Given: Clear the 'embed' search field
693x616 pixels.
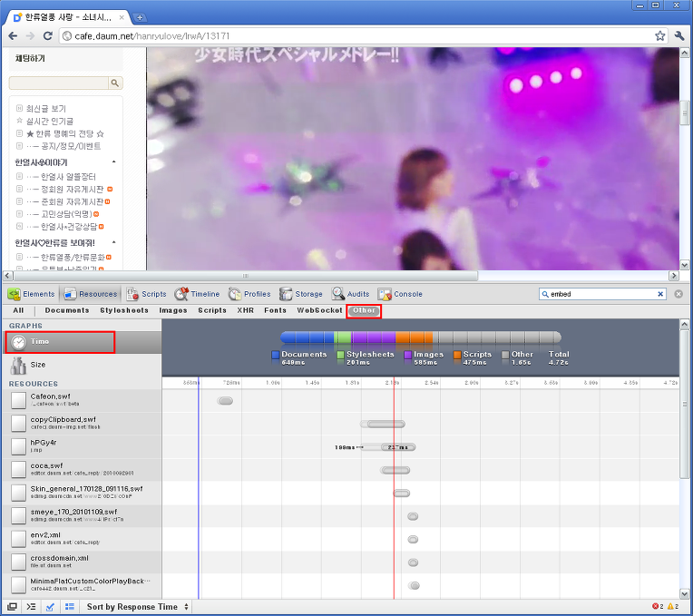Looking at the screenshot, I should (660, 294).
